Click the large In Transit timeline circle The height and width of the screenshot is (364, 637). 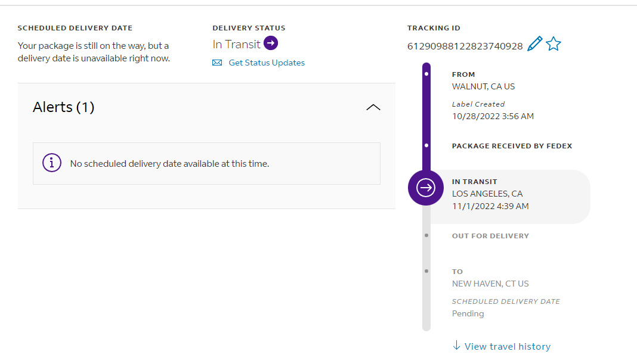pos(426,188)
